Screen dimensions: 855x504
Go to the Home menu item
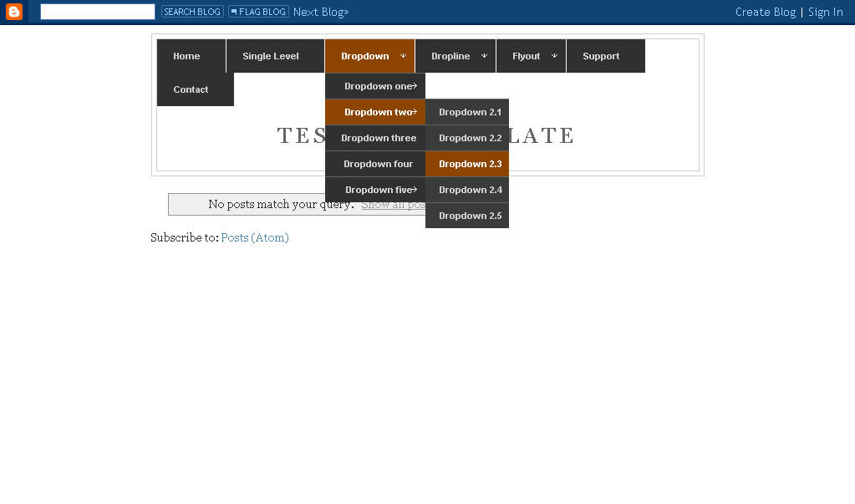[x=191, y=56]
